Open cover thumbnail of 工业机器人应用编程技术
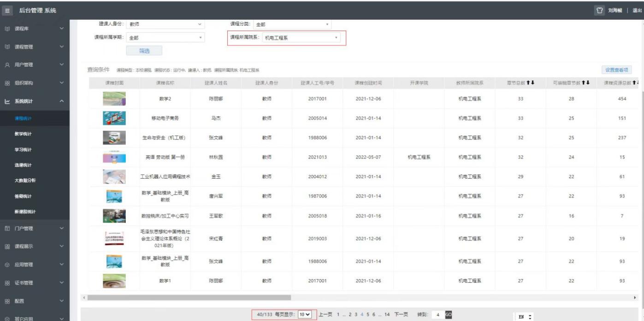This screenshot has height=321, width=644. [x=114, y=176]
